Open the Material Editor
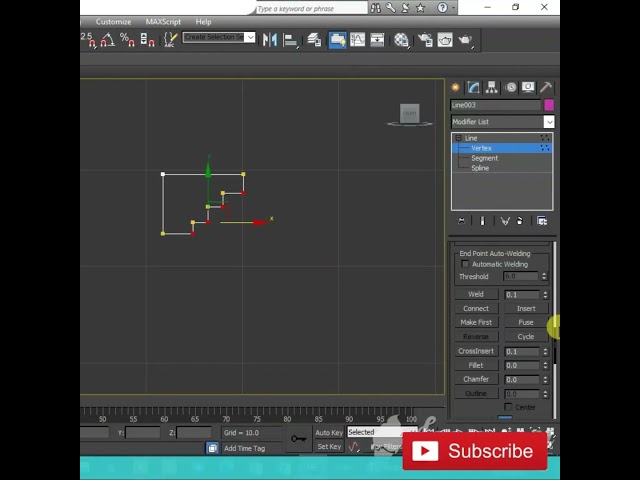640x480 pixels. pos(402,40)
